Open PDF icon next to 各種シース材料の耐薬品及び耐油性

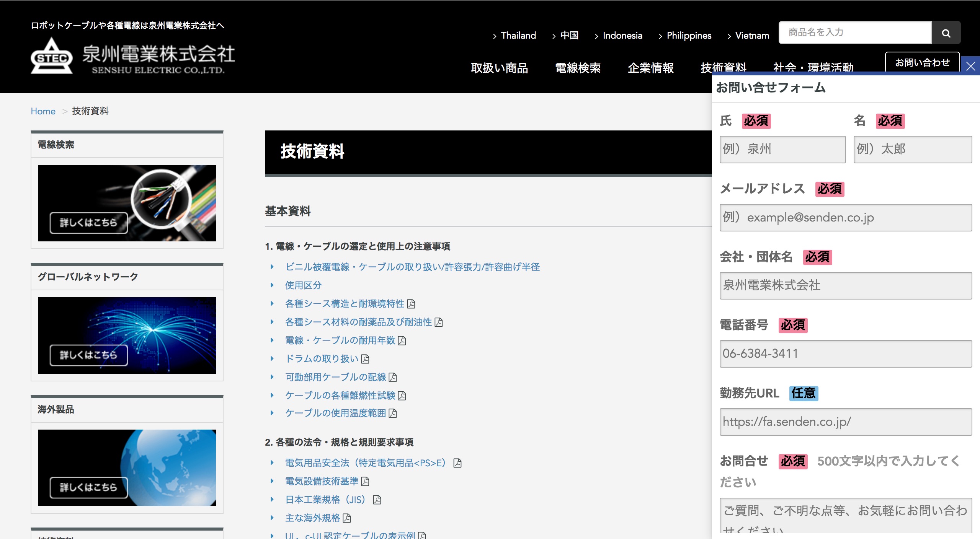(x=439, y=322)
